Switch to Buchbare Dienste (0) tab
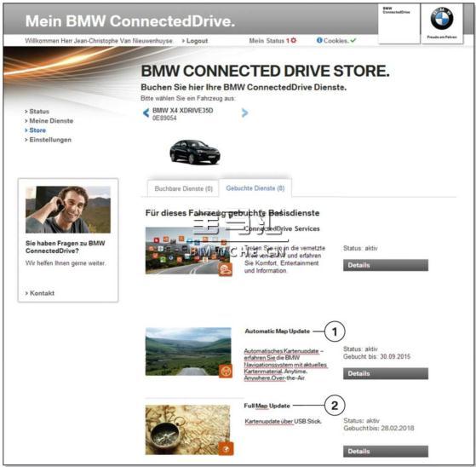This screenshot has width=476, height=467. 183,188
